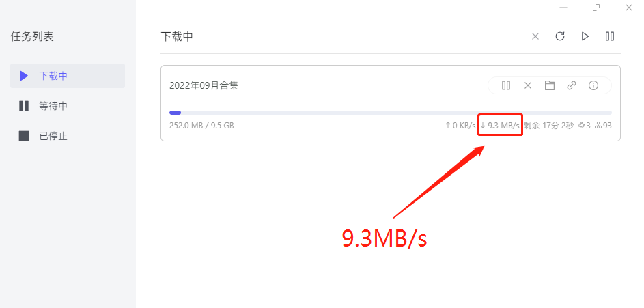Pause all tasks from the header toolbar
The width and height of the screenshot is (644, 308).
(x=610, y=36)
